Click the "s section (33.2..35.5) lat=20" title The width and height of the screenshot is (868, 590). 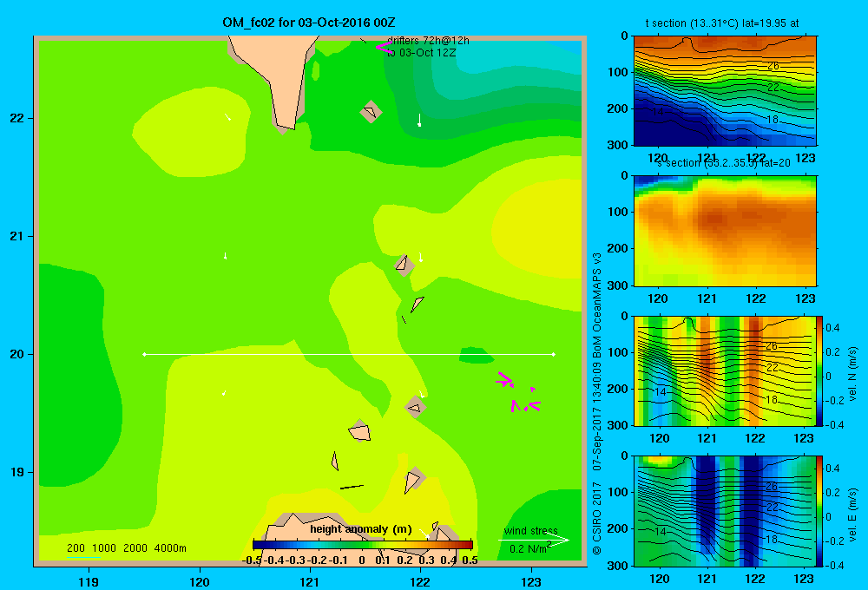[x=724, y=163]
